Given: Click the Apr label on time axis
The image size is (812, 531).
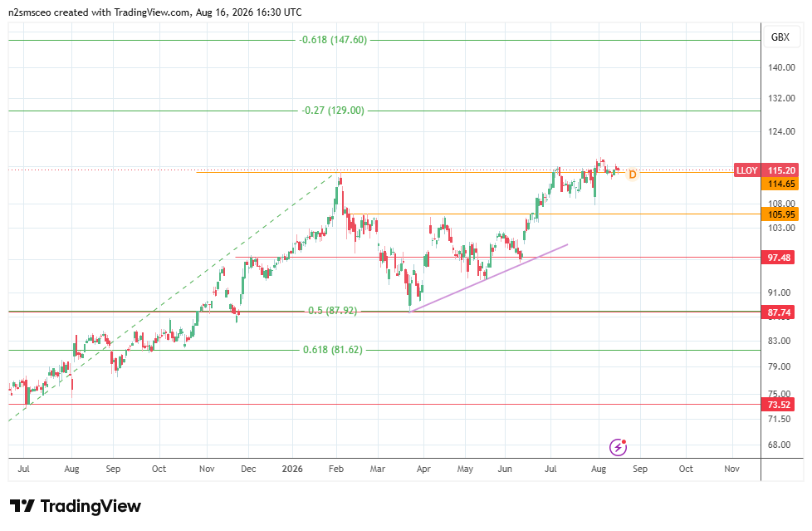Looking at the screenshot, I should [x=423, y=469].
